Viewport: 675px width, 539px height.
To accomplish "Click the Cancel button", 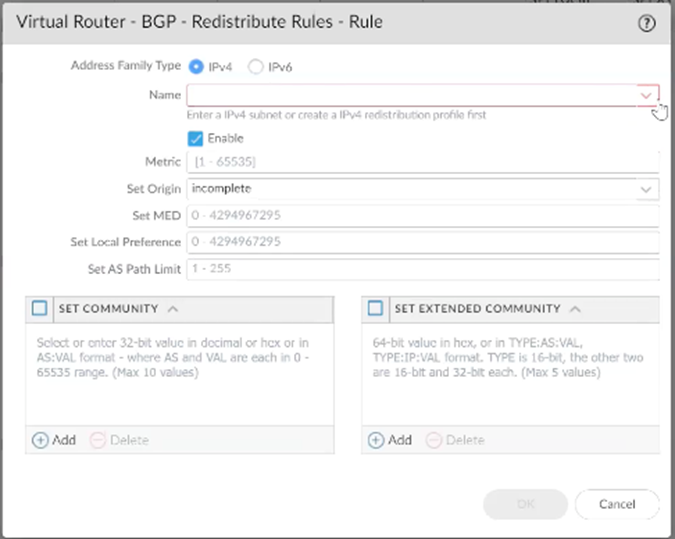I will [617, 504].
